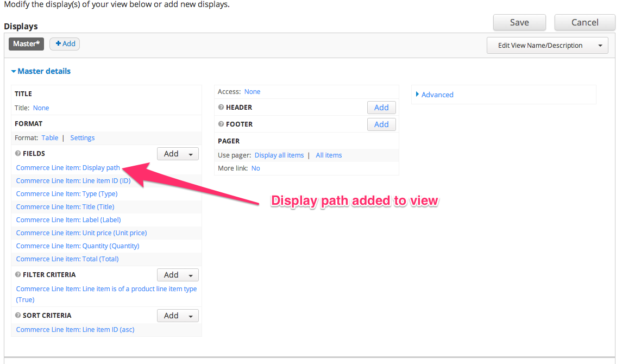Viewport: 622px width, 364px height.
Task: Click the help icon next to HEADER
Action: click(219, 107)
